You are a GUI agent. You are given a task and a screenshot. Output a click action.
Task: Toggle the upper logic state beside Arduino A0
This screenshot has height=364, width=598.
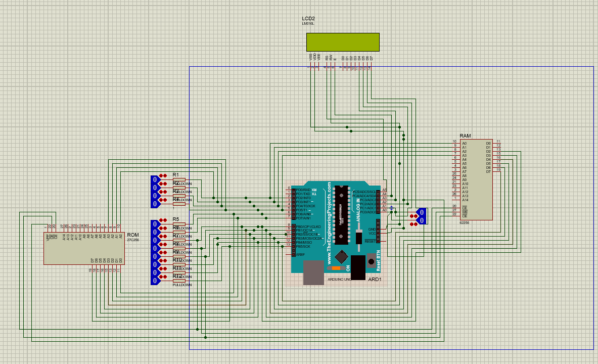coord(421,212)
